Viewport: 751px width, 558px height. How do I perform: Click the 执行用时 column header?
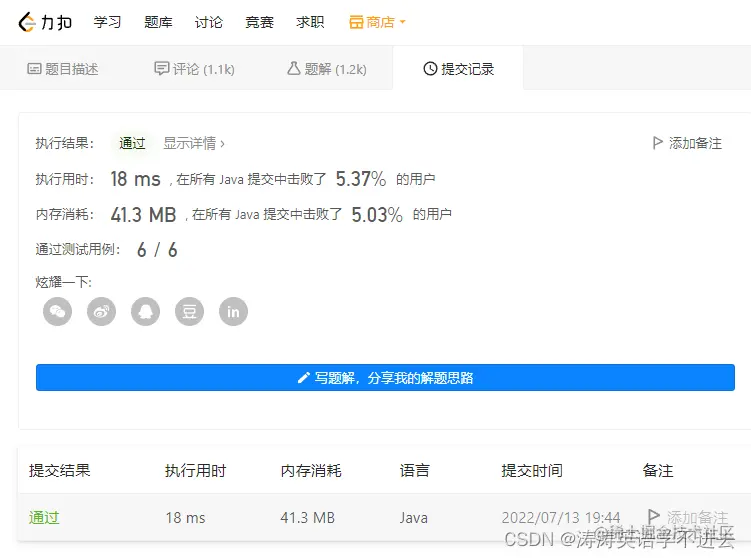(195, 470)
